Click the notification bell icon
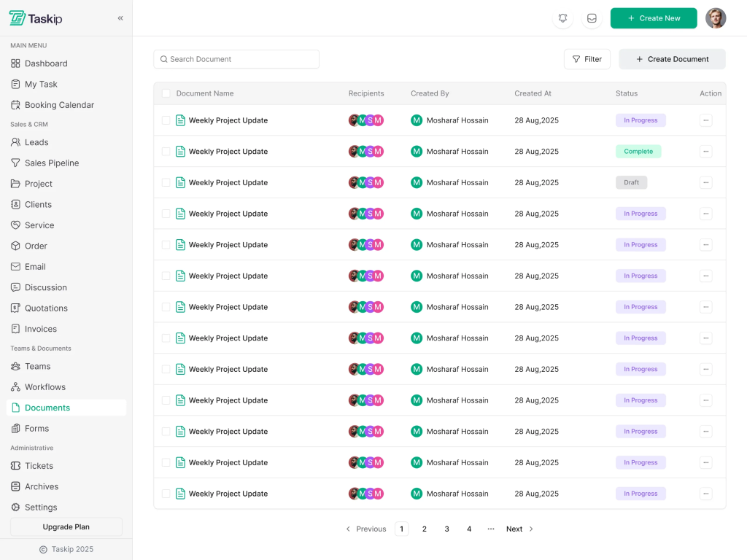The image size is (747, 560). click(562, 18)
